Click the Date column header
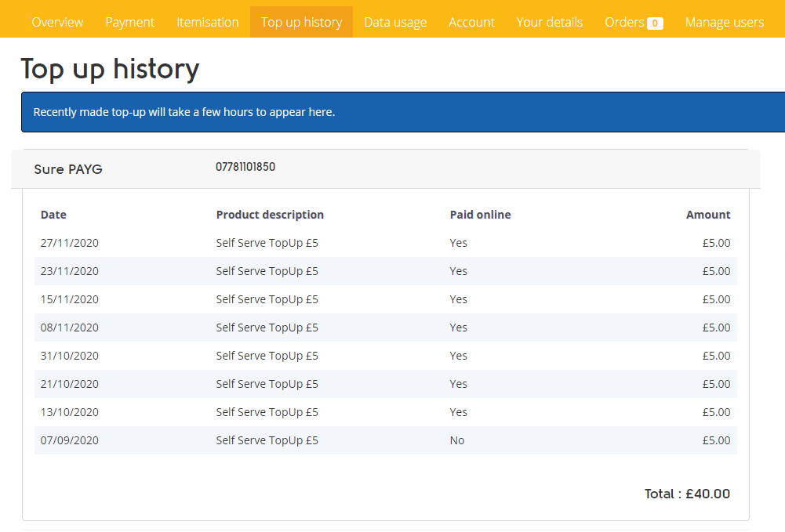Screen dimensions: 785x532 click(53, 215)
